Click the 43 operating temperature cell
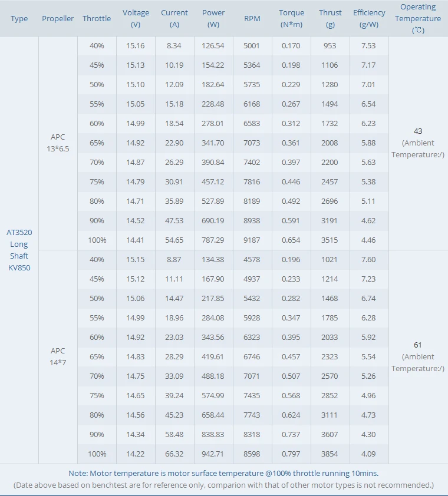This screenshot has height=496, width=448. [x=418, y=131]
